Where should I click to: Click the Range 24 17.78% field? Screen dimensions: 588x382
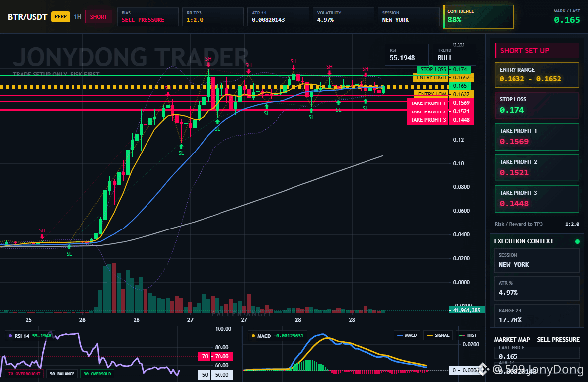pyautogui.click(x=537, y=315)
